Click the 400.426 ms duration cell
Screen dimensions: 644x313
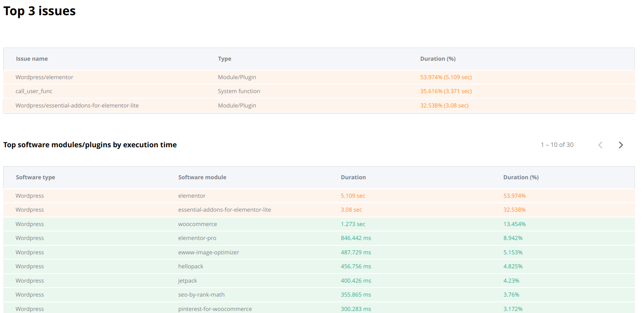coord(356,281)
